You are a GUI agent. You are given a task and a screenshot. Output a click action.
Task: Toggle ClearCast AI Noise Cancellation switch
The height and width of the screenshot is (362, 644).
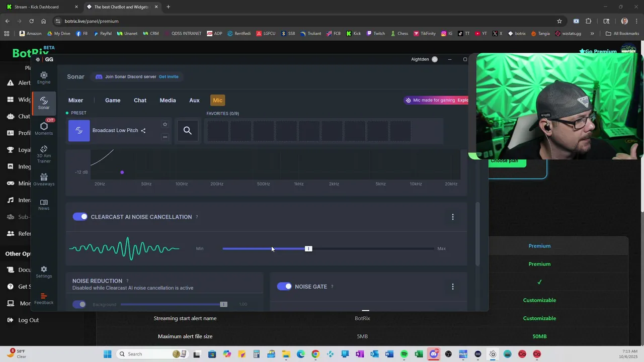(80, 217)
